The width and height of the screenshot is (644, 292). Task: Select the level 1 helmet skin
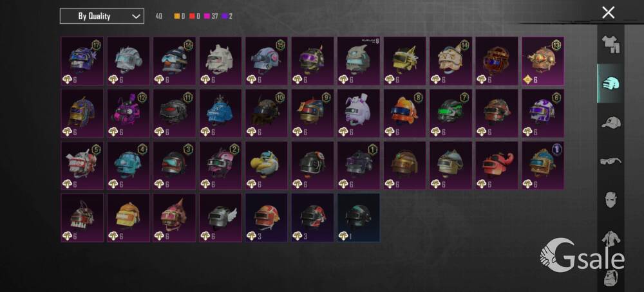tap(359, 217)
